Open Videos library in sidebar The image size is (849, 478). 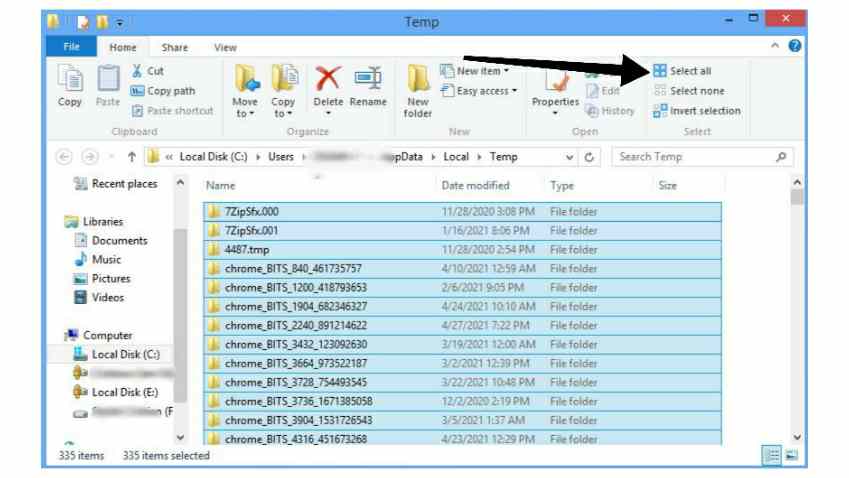[x=99, y=298]
